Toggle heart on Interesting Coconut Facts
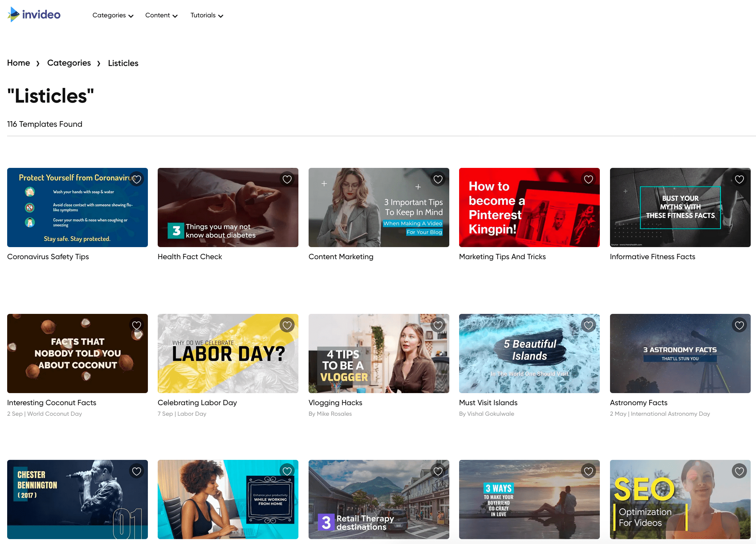 137,325
